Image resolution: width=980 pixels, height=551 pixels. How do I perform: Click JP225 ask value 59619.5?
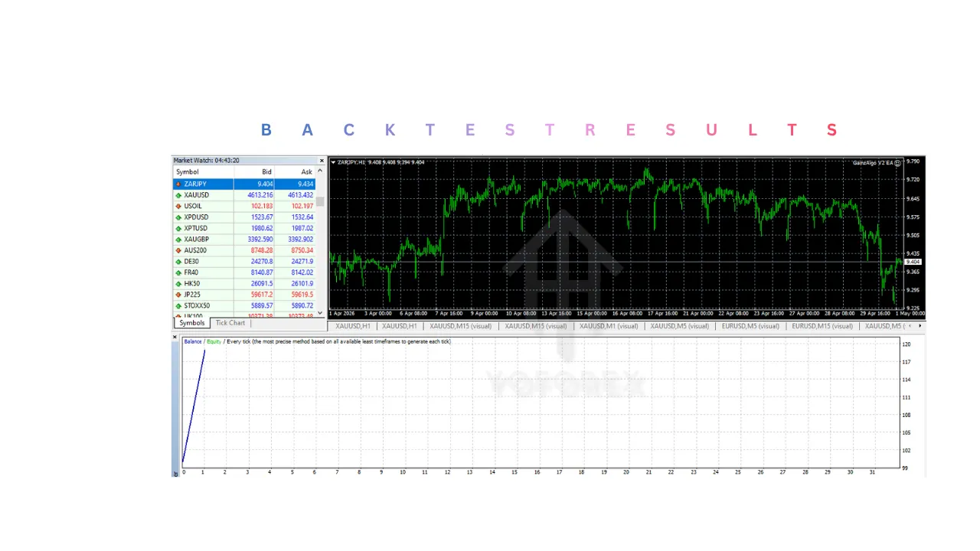point(302,295)
